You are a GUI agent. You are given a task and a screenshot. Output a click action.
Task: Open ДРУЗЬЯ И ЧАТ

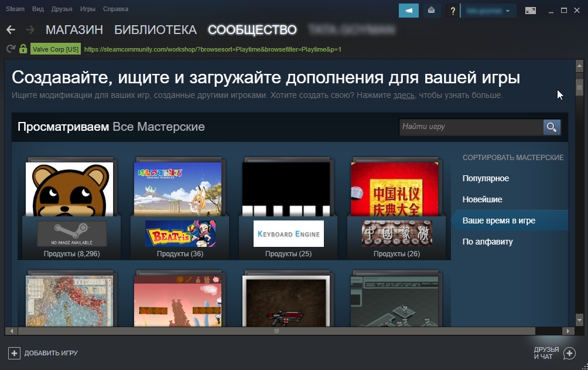pyautogui.click(x=546, y=353)
